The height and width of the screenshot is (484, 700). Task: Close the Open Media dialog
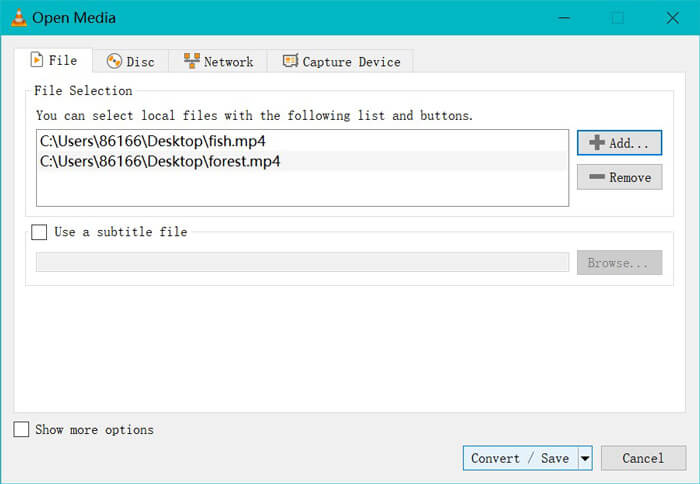coord(672,18)
